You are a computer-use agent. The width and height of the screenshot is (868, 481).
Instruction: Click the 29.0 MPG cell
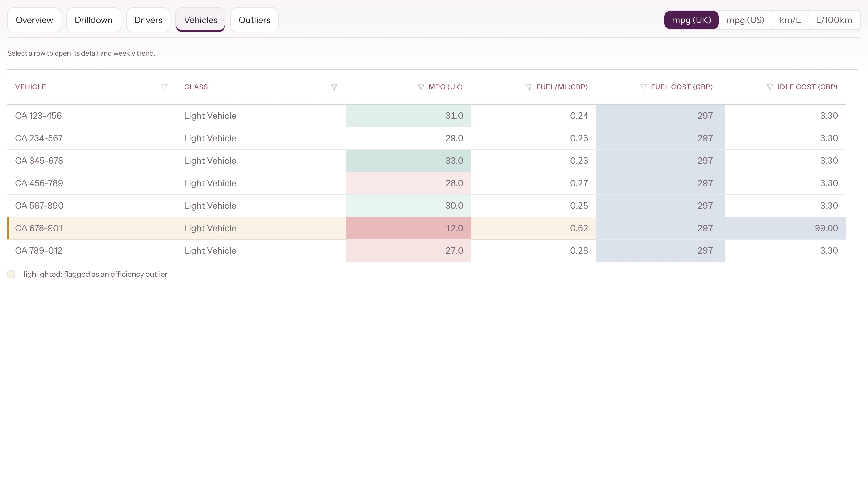(x=408, y=138)
